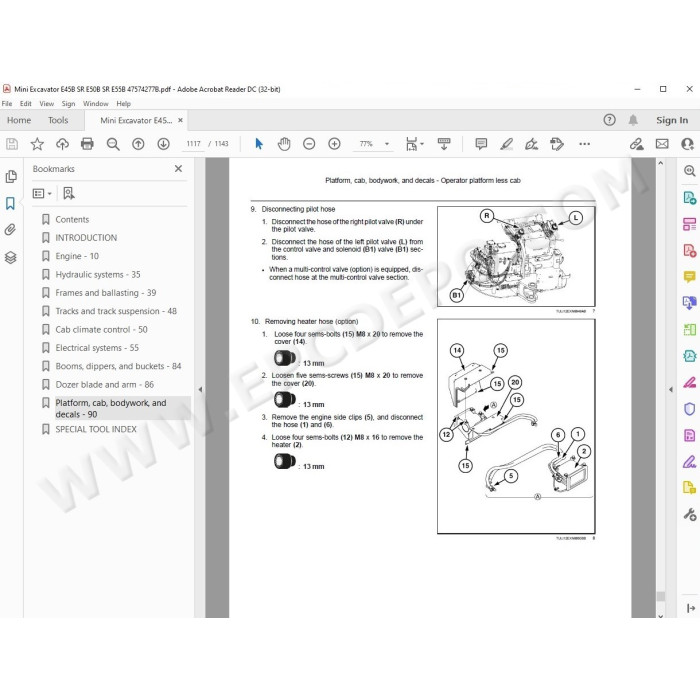Jump to Cab climate control - 50

point(101,329)
